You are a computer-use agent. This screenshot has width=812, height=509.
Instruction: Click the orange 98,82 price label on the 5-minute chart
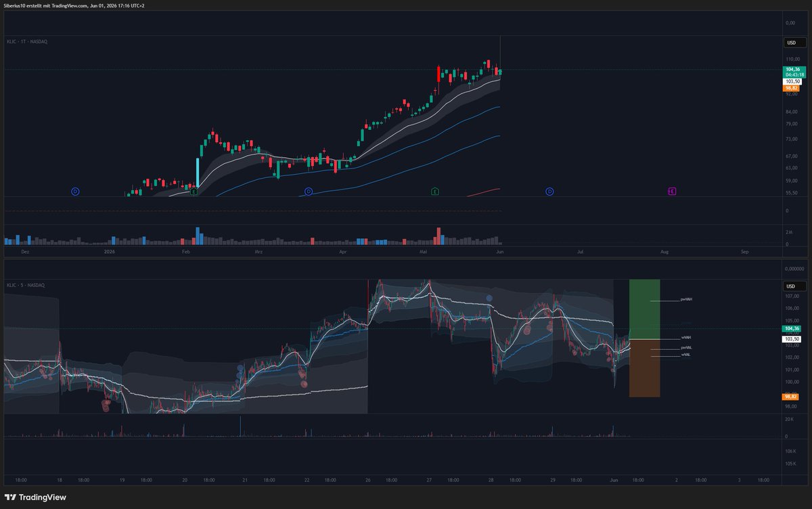[792, 397]
